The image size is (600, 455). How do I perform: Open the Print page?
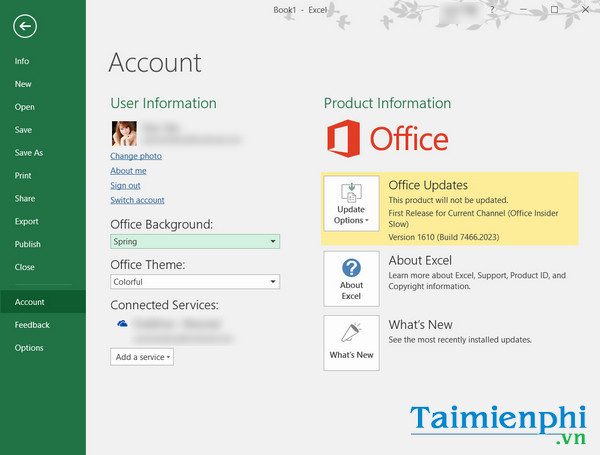click(23, 176)
